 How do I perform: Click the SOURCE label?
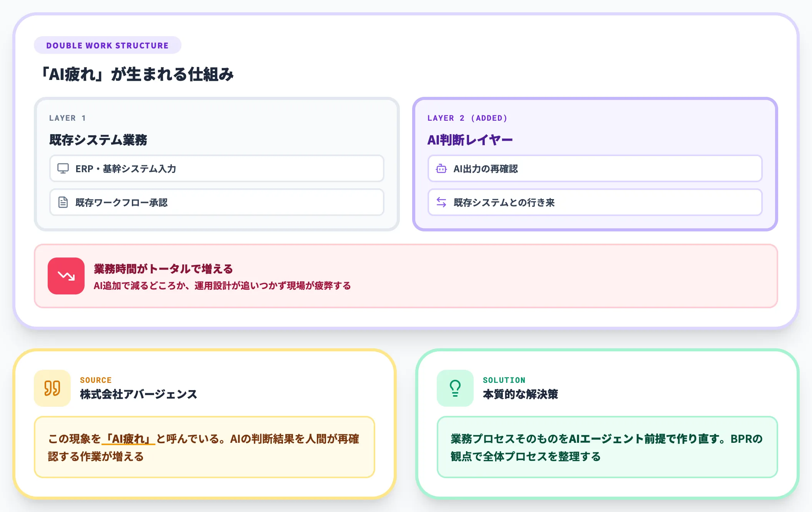(x=96, y=380)
